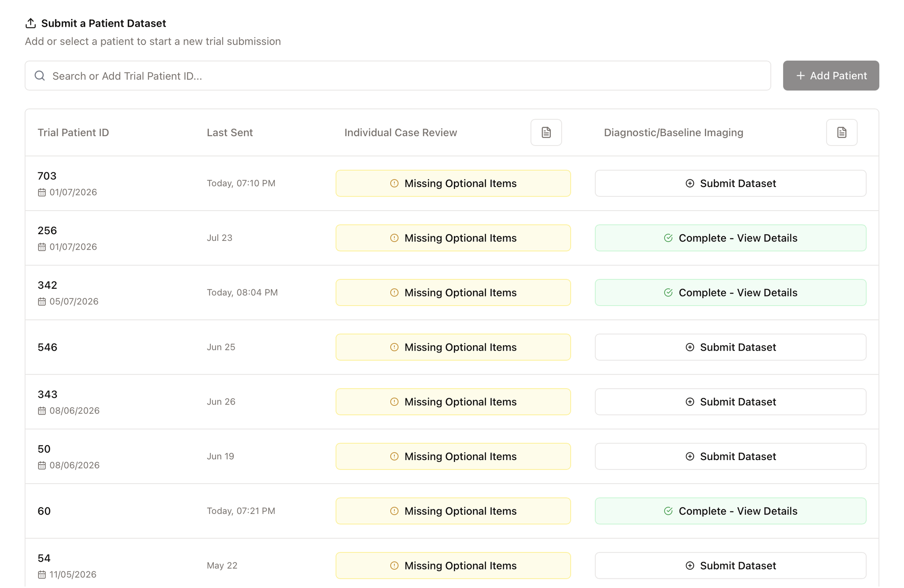Screen dimensions: 904x588
Task: Open Missing Optional Items for patient 342
Action: [x=453, y=292]
